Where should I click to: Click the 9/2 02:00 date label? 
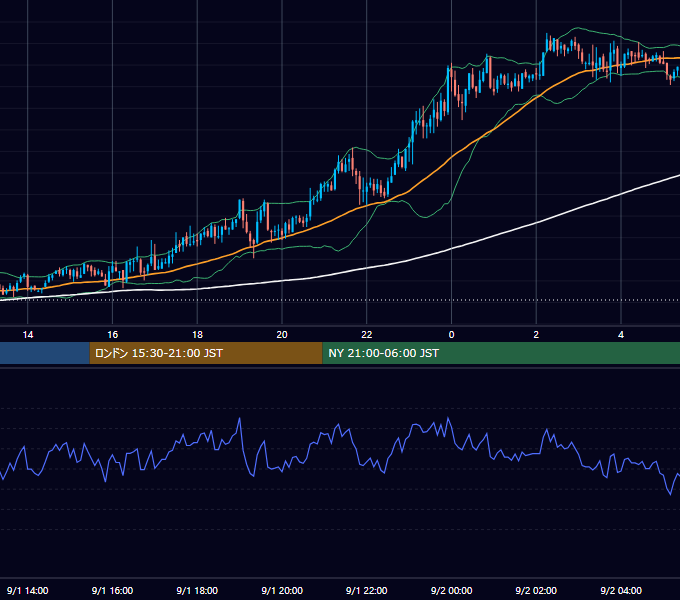click(x=536, y=590)
